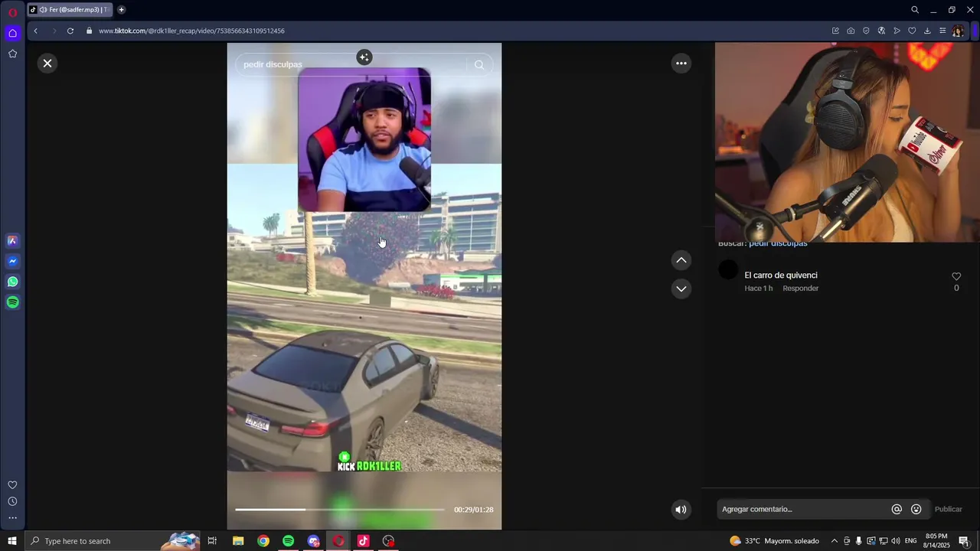This screenshot has width=980, height=551.
Task: Click the sparkle icon above the video
Action: click(x=364, y=57)
